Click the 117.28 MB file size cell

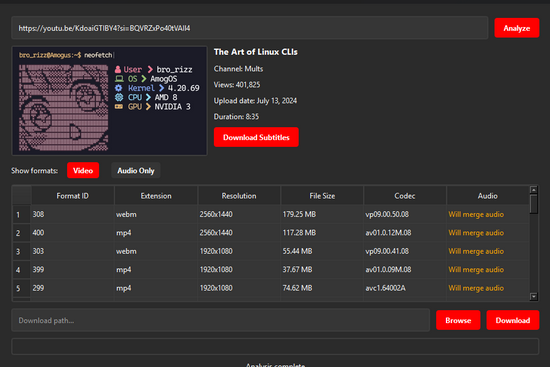322,233
